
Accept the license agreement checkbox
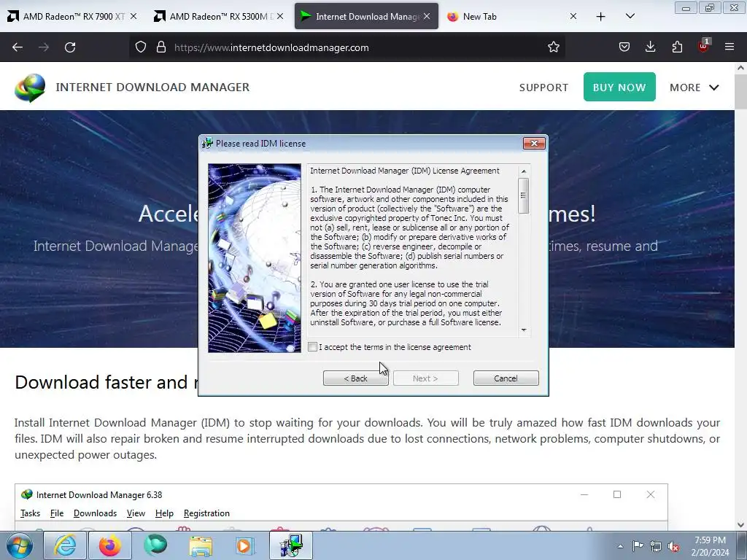point(312,347)
